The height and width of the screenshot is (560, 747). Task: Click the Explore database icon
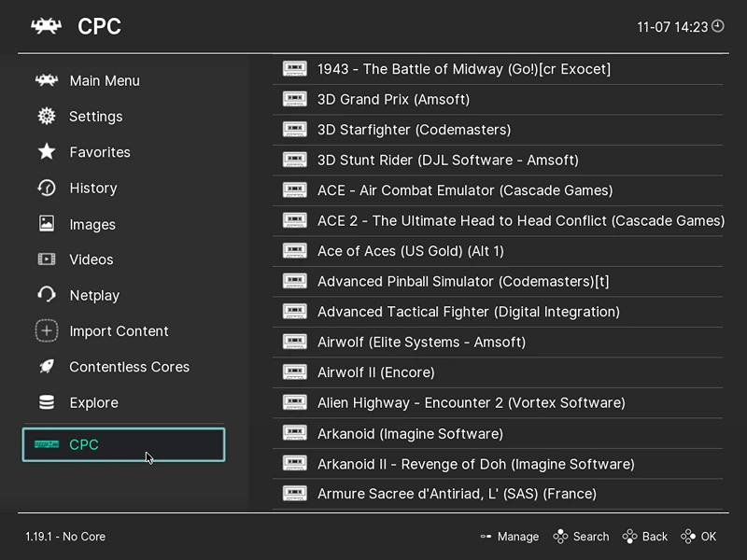pyautogui.click(x=46, y=402)
